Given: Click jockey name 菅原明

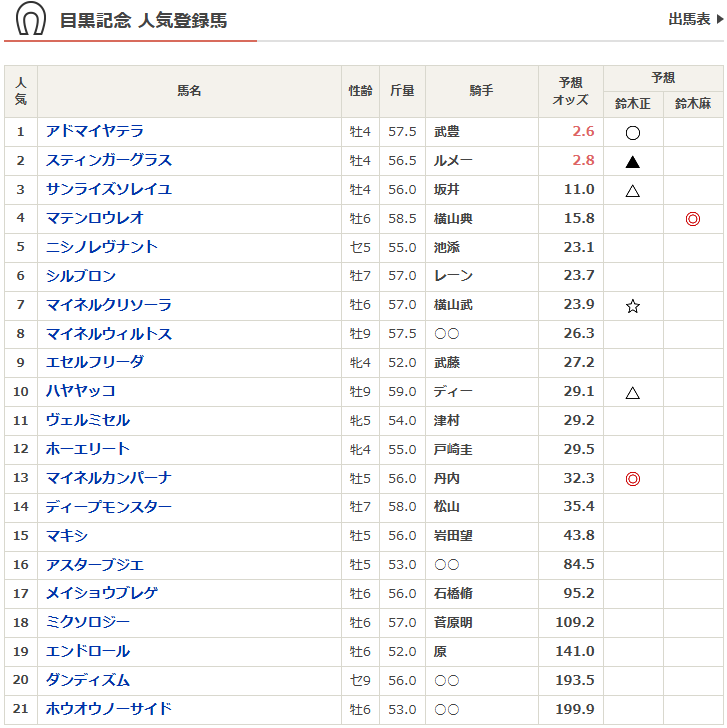Looking at the screenshot, I should 453,623.
